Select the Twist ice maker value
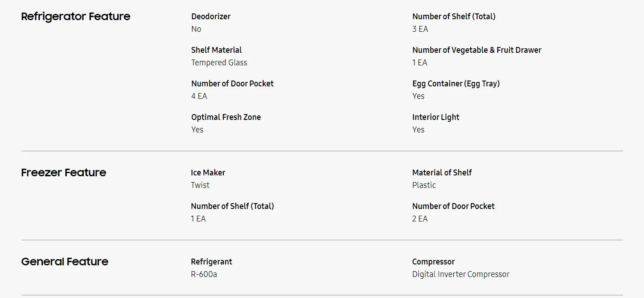The height and width of the screenshot is (298, 644). tap(200, 185)
